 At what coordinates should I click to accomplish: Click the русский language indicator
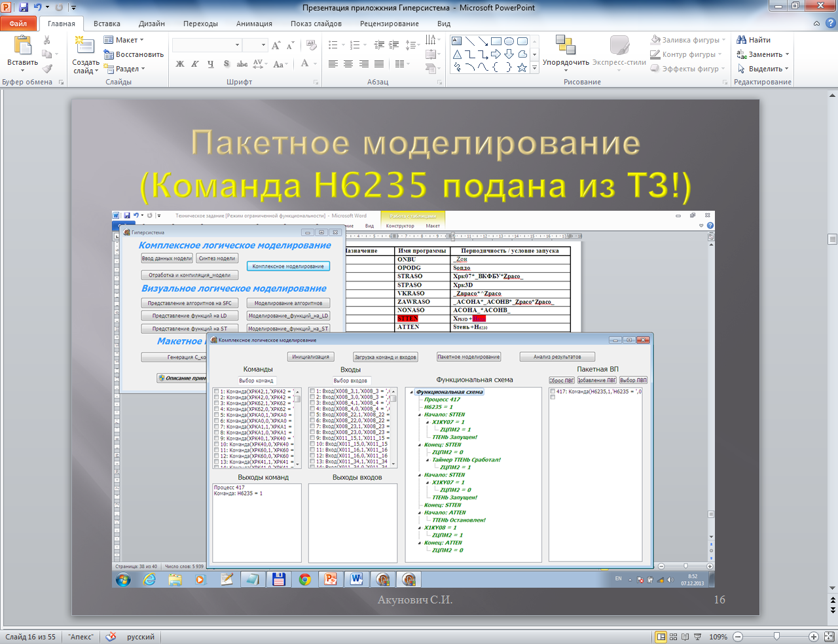pos(141,637)
